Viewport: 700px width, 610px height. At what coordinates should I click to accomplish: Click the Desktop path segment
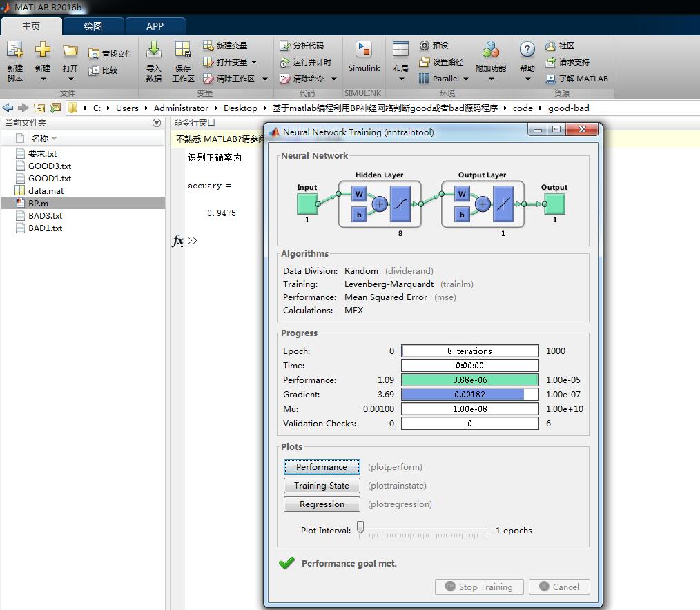click(240, 108)
